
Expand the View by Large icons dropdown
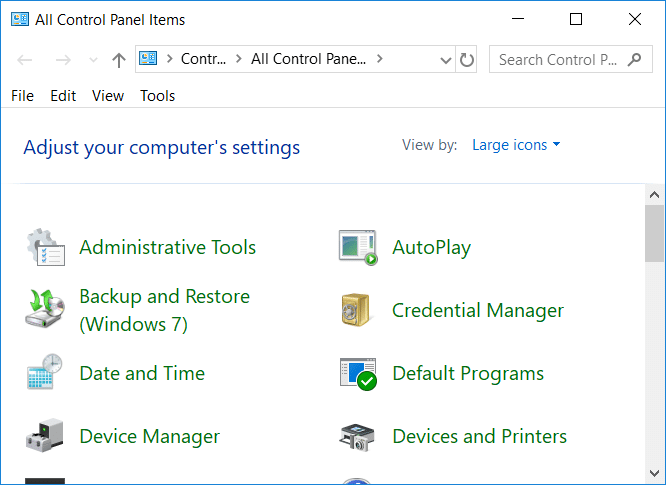point(516,145)
